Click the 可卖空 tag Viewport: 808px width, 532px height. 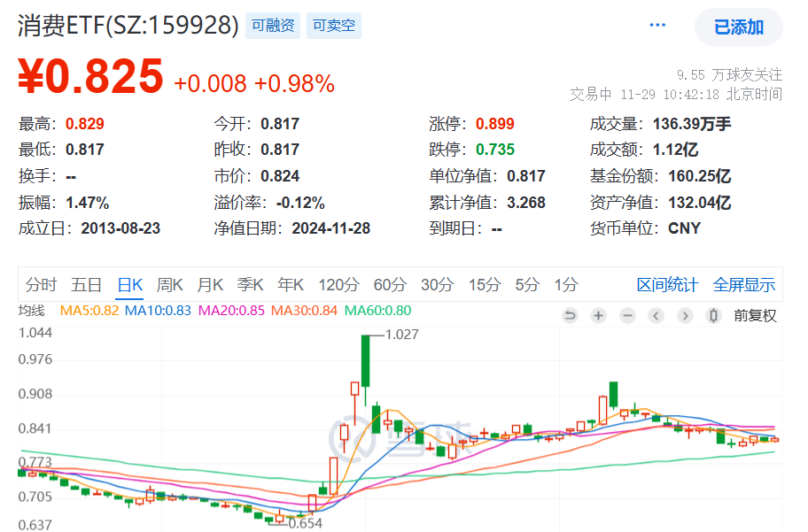coord(334,26)
